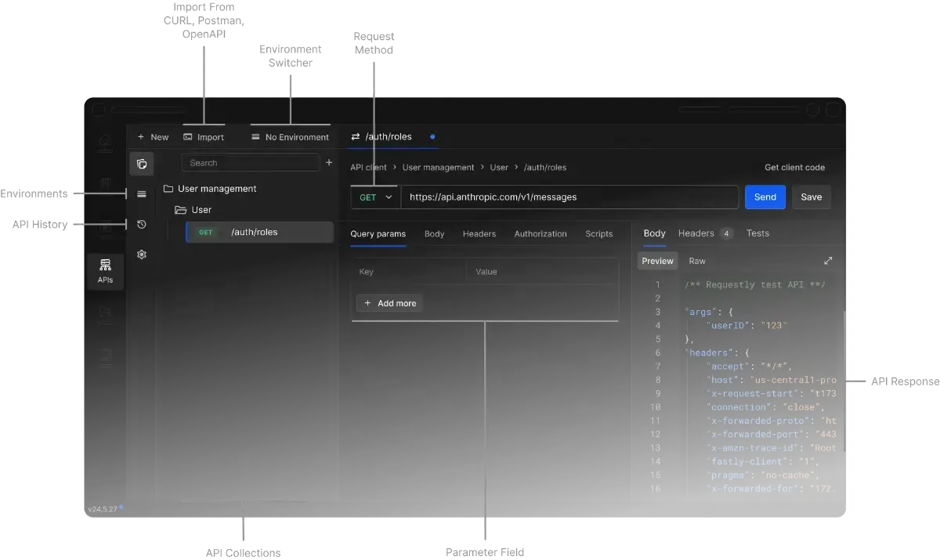Open the GET request method dropdown
940x560 pixels.
tap(375, 197)
